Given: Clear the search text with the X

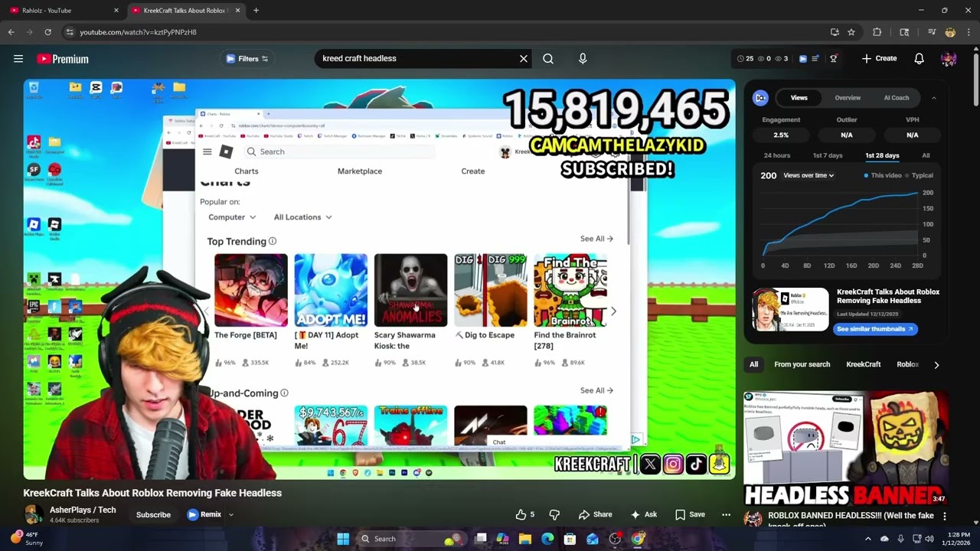Looking at the screenshot, I should (524, 58).
